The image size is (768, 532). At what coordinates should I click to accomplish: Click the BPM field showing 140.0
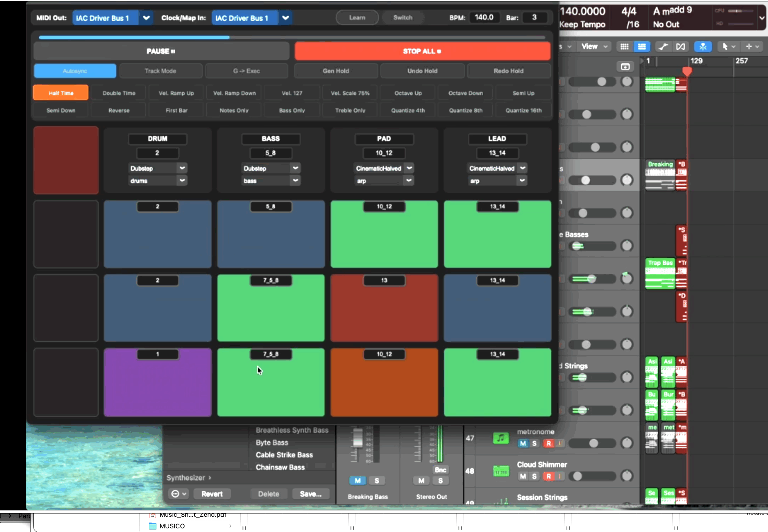[484, 17]
